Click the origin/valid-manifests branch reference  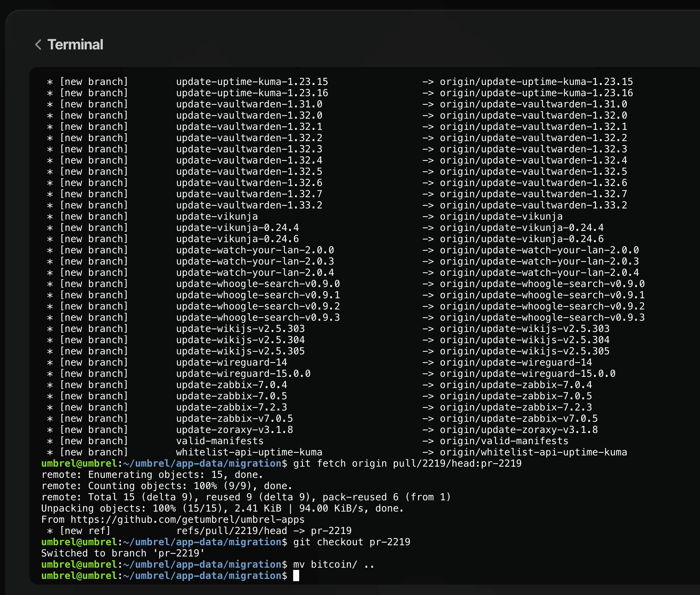504,441
